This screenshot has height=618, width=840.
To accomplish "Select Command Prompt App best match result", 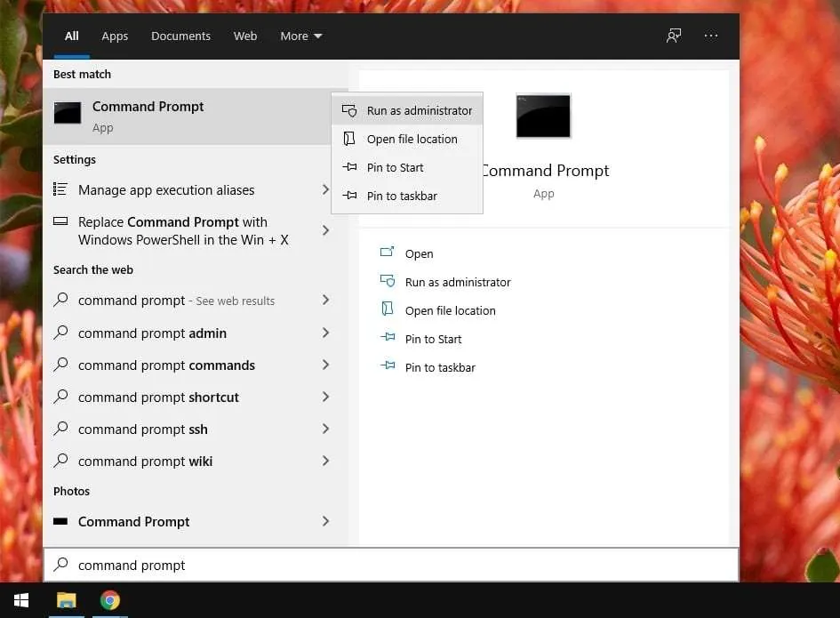I will coord(187,116).
